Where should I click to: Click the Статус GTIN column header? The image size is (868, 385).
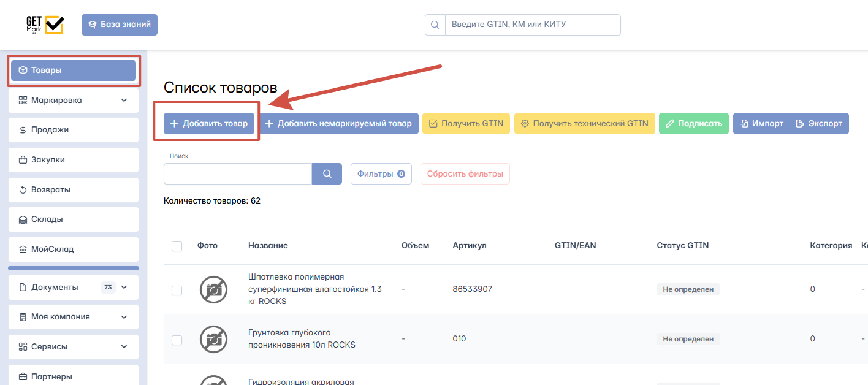682,245
